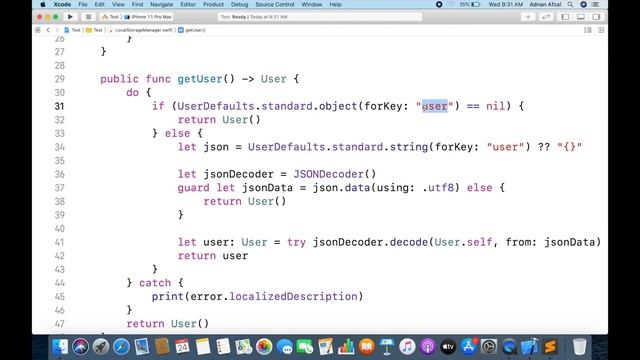Image resolution: width=640 pixels, height=360 pixels.
Task: Click the Adnan Afzal user menu
Action: 545,4
